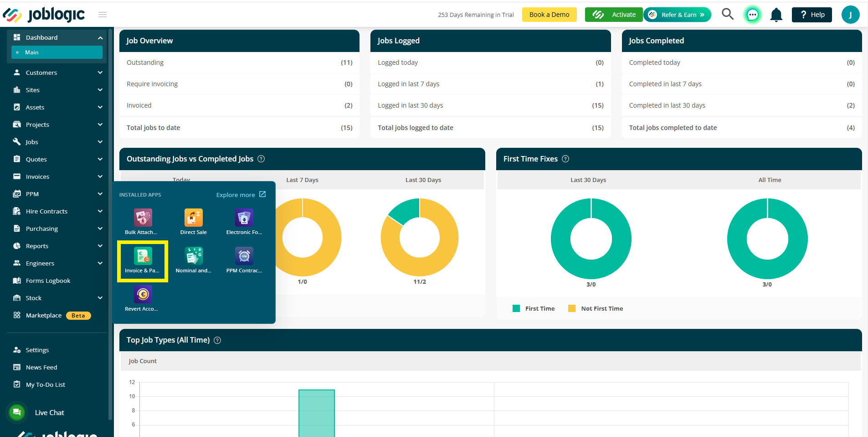Click the Marketplace grid icon
Viewport: 868px width, 437px height.
pos(17,315)
